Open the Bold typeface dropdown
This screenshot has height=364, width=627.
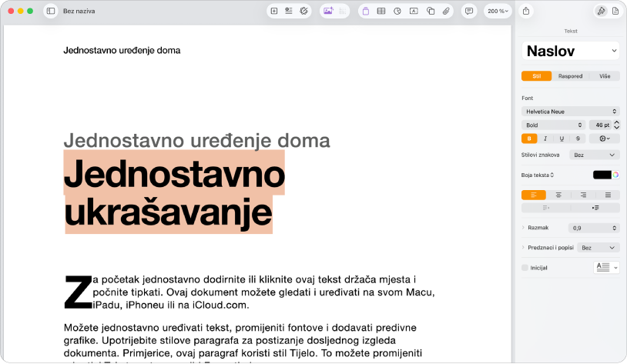coord(553,125)
